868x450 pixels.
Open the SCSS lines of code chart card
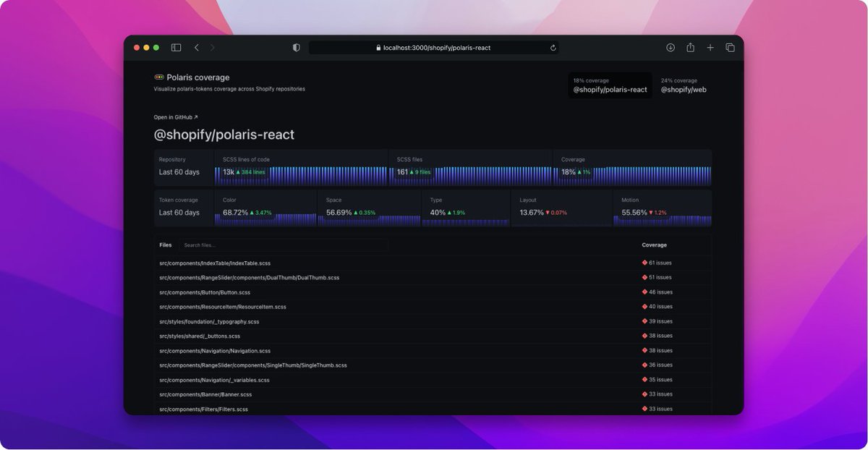[301, 168]
